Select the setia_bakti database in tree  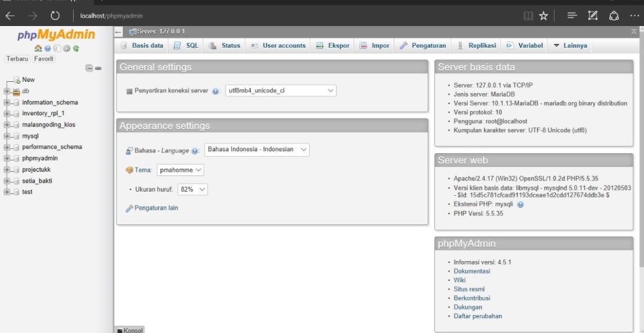pyautogui.click(x=37, y=181)
